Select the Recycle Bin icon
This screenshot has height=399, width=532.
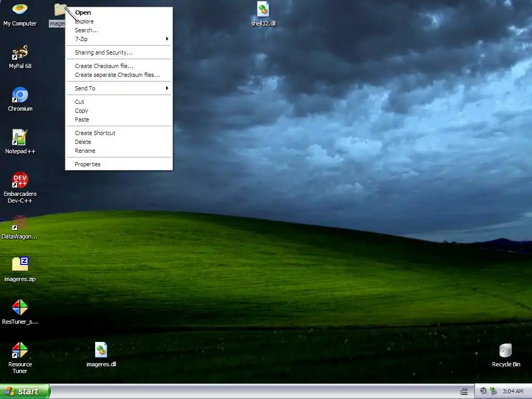[x=506, y=355]
